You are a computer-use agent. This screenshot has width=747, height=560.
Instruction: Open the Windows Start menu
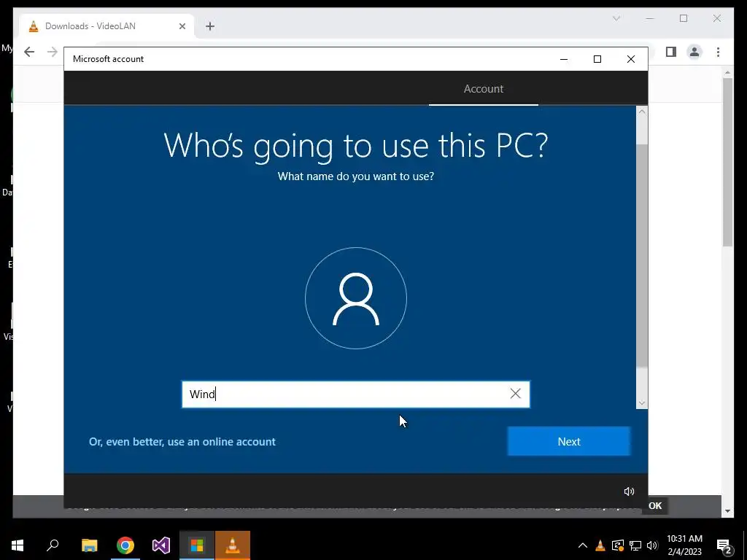18,545
